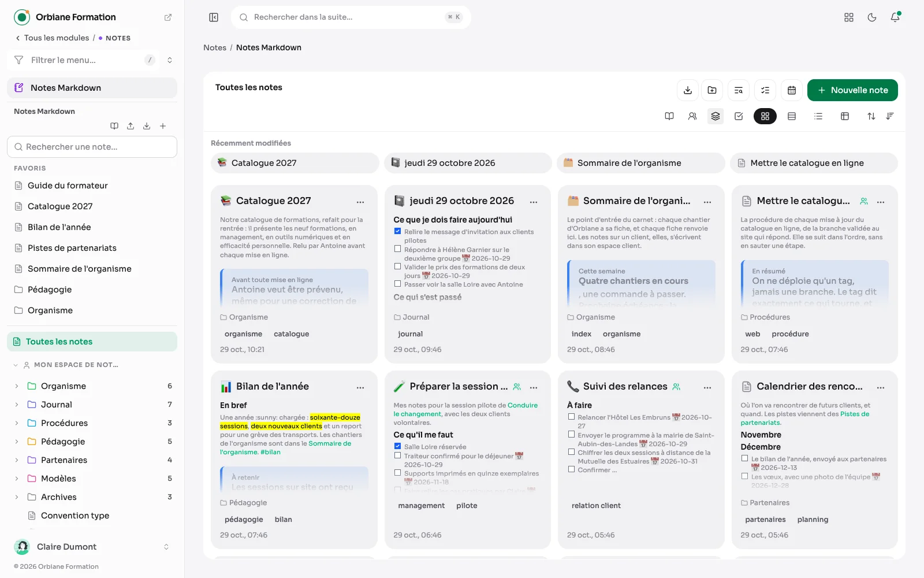This screenshot has height=578, width=924.
Task: Click the notification bell icon
Action: click(x=895, y=17)
